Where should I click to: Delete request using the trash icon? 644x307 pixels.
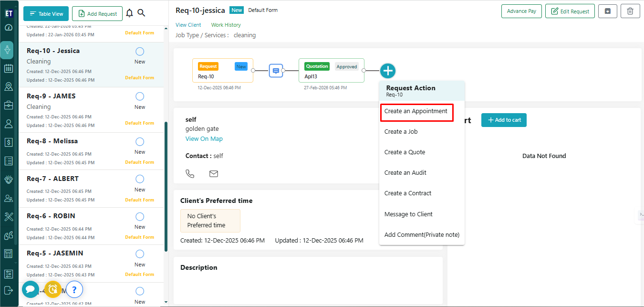pyautogui.click(x=630, y=11)
